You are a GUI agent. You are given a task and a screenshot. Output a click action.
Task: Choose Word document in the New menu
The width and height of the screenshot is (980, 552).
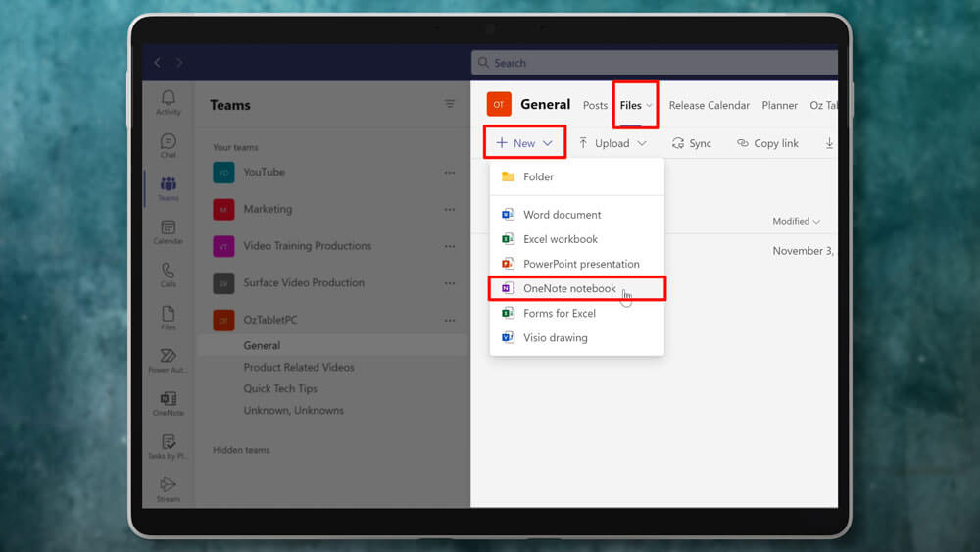coord(562,215)
